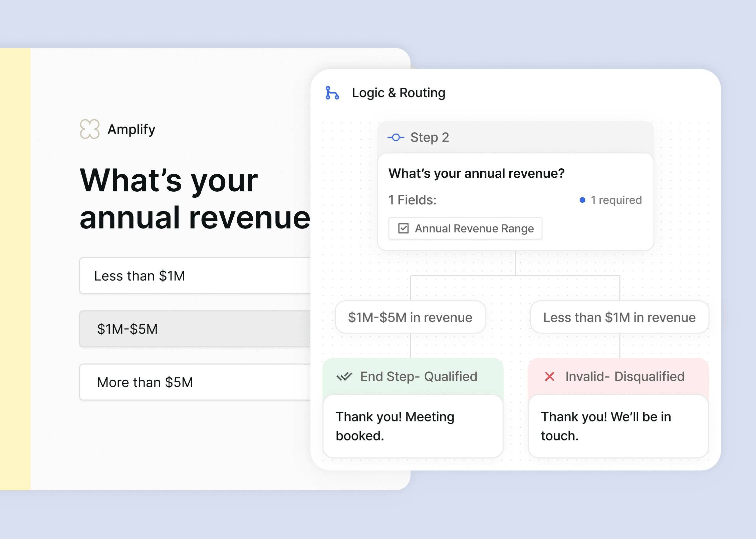Click the double-check Qualified icon

tap(344, 377)
